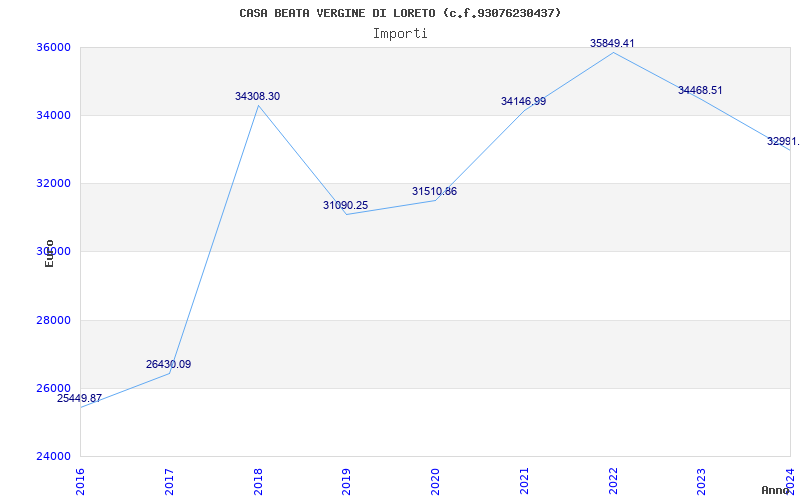The height and width of the screenshot is (500, 800).
Task: Click the 2020 x-axis year label
Action: point(435,481)
